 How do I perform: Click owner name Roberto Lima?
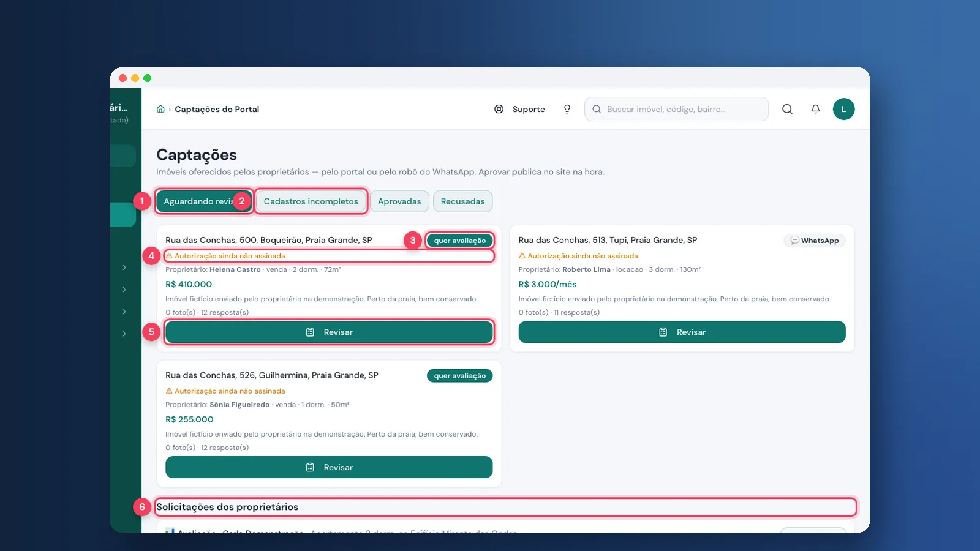(586, 269)
